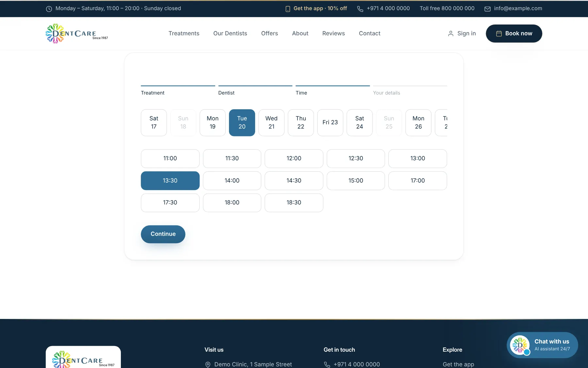Click the Visit us footer heading
The width and height of the screenshot is (588, 368).
pyautogui.click(x=214, y=350)
